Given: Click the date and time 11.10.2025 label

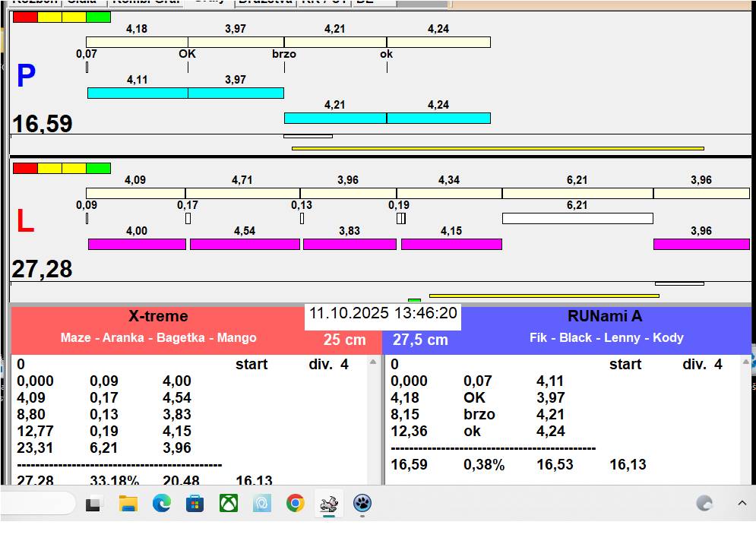Looking at the screenshot, I should 383,314.
